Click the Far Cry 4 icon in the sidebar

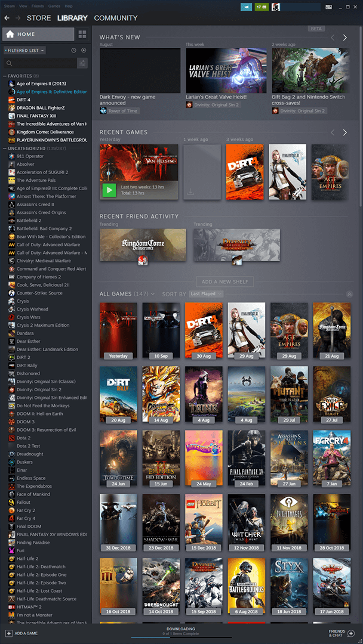click(12, 518)
